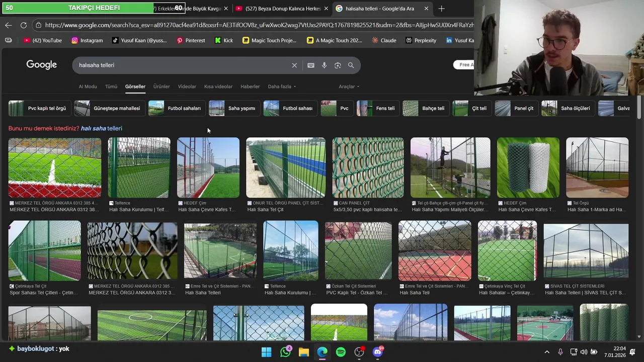
Task: Open the YouTube bookmark
Action: point(43,40)
